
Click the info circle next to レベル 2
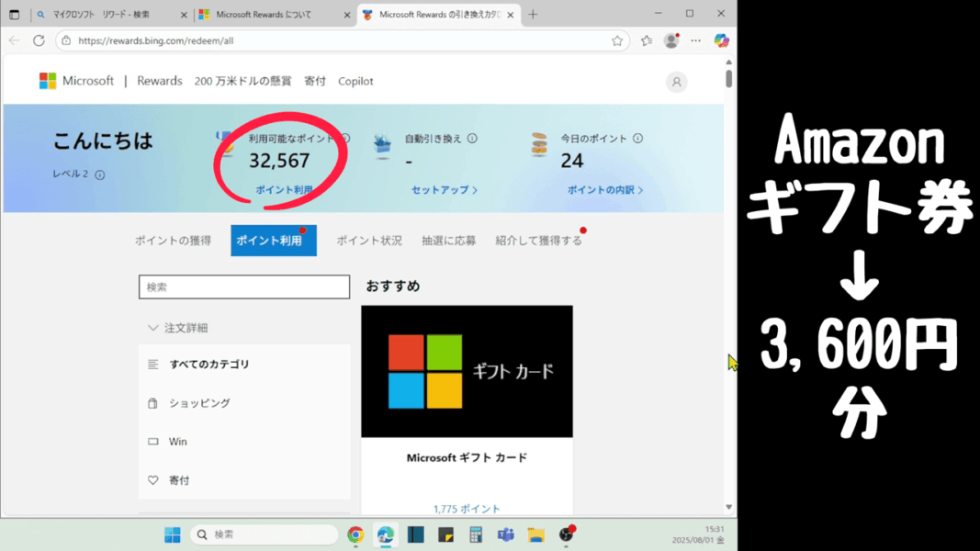pos(99,174)
